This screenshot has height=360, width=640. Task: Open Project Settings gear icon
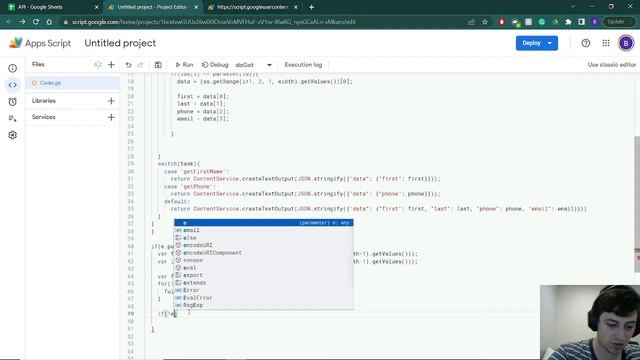[x=13, y=135]
